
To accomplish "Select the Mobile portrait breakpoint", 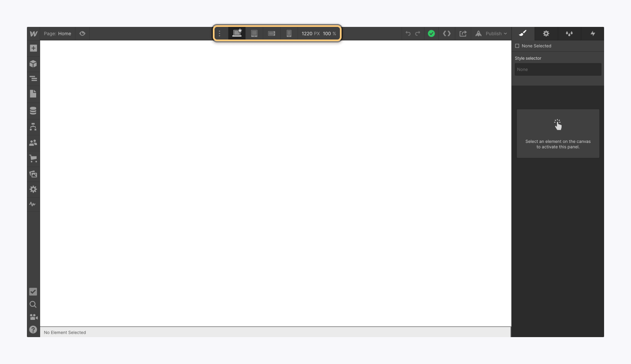I will [289, 34].
